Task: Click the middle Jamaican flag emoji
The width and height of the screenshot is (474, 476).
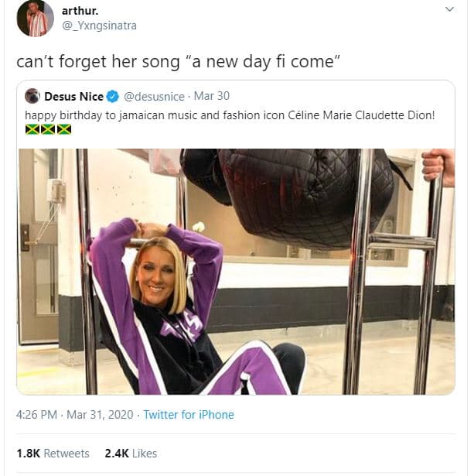Action: click(x=48, y=129)
